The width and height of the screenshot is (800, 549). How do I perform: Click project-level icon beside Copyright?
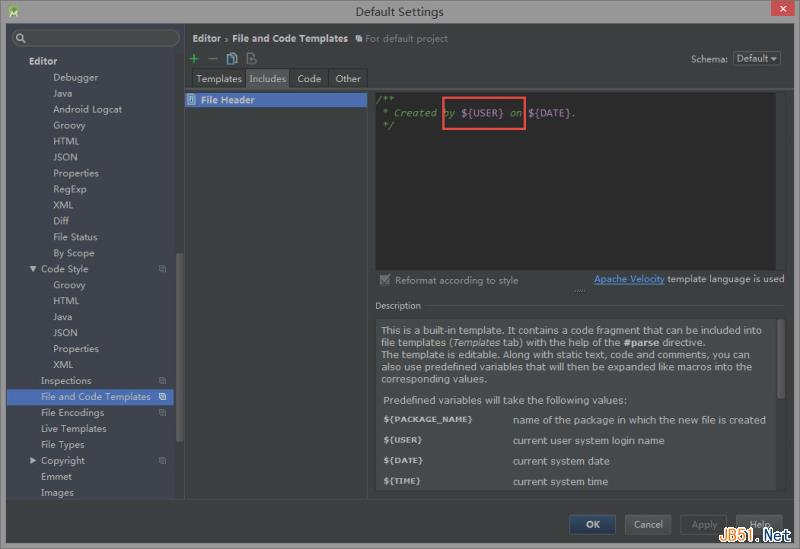coord(162,460)
